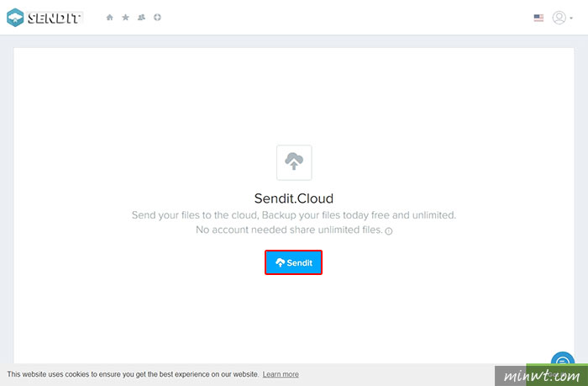Show info icon after unlimited files
The image size is (588, 386).
[x=389, y=231]
